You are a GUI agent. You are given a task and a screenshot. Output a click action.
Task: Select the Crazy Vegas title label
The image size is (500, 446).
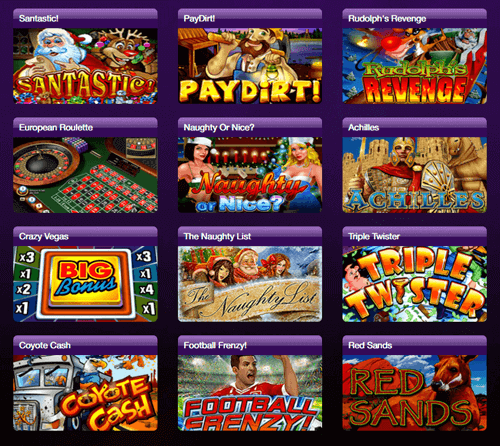click(x=44, y=237)
